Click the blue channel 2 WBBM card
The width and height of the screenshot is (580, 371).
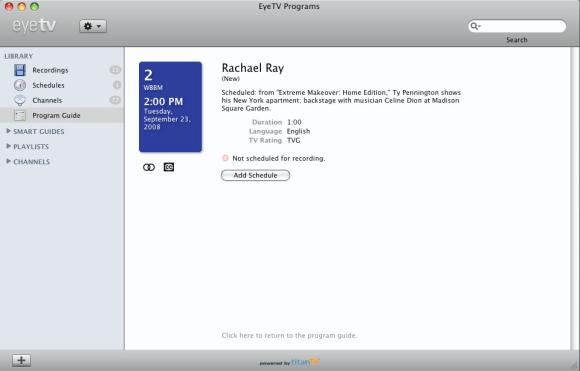click(x=171, y=107)
